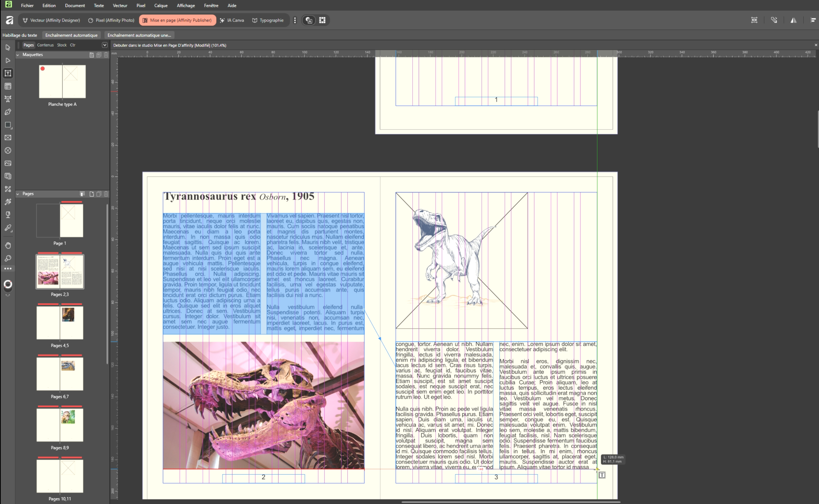Switch to Pixel (Affinity Photo) persona
The height and width of the screenshot is (504, 819).
[111, 20]
